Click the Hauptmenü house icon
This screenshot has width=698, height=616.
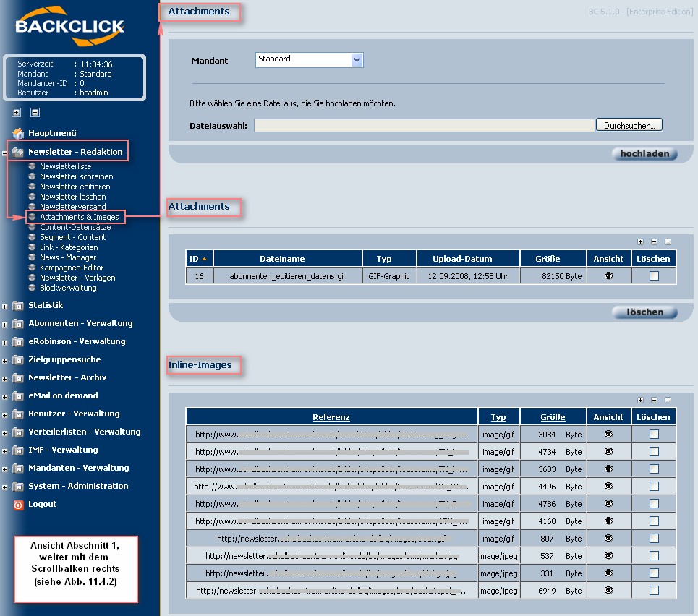point(18,133)
